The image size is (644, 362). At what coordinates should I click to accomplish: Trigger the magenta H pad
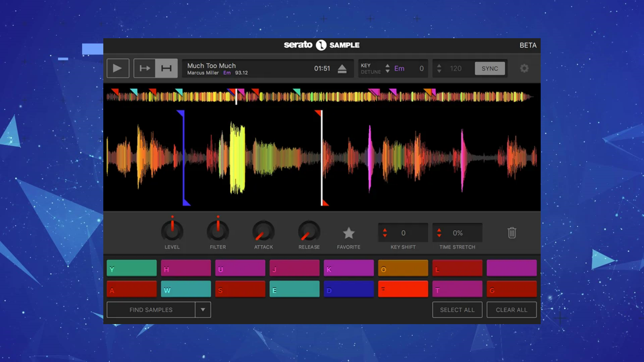coord(186,268)
